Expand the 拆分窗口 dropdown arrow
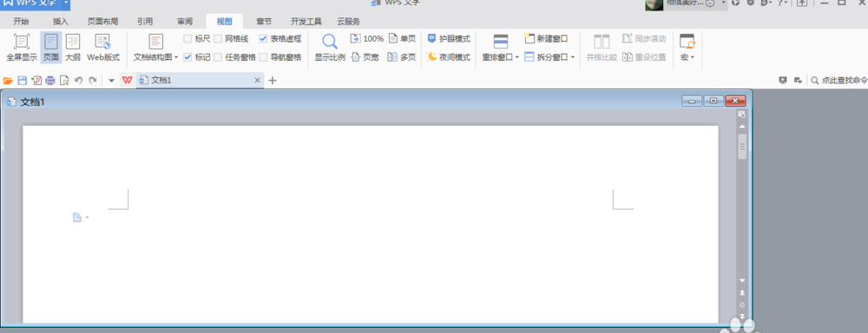This screenshot has width=868, height=333. (573, 57)
